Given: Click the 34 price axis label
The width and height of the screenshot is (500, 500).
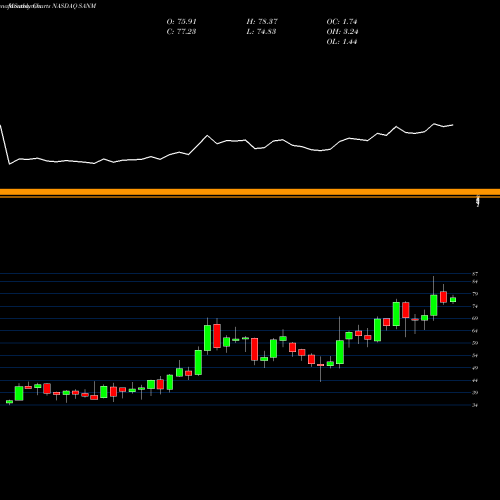Looking at the screenshot, I should click(x=475, y=405).
